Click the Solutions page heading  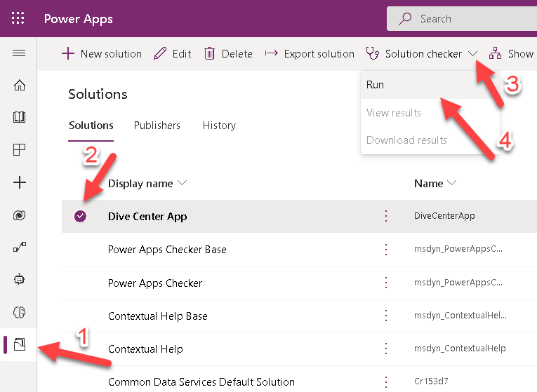click(x=98, y=94)
